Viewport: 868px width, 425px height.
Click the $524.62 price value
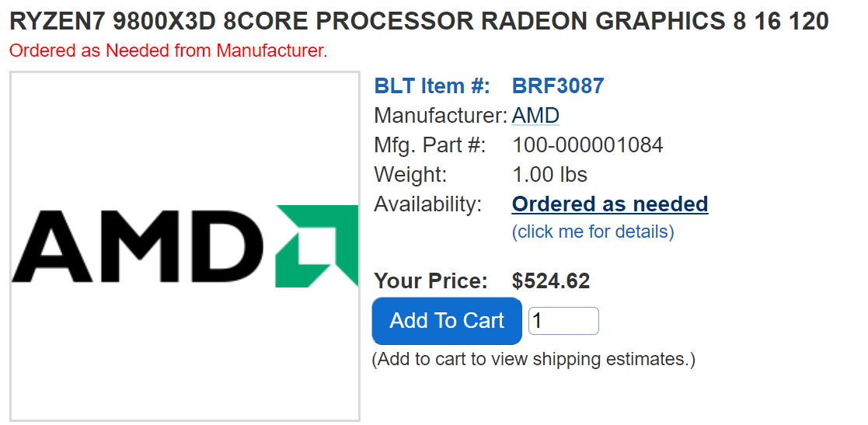coord(551,280)
